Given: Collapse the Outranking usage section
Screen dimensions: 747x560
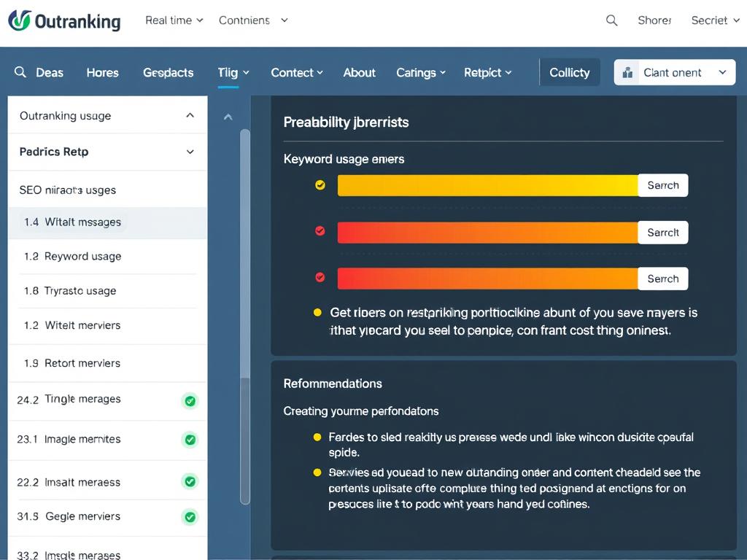Looking at the screenshot, I should (190, 115).
